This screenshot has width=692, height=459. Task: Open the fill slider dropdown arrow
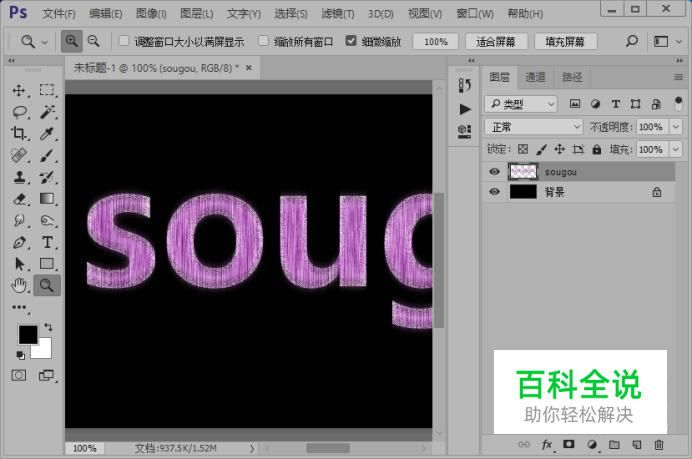(676, 149)
